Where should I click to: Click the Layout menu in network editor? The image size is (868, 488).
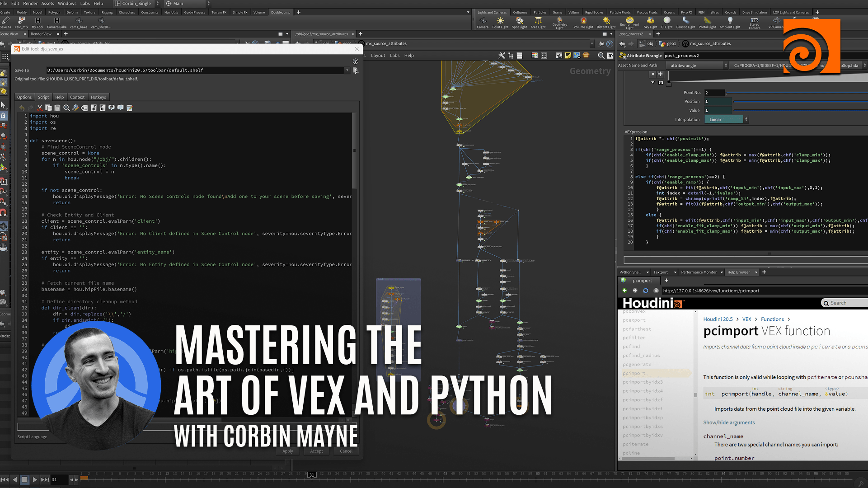(378, 56)
